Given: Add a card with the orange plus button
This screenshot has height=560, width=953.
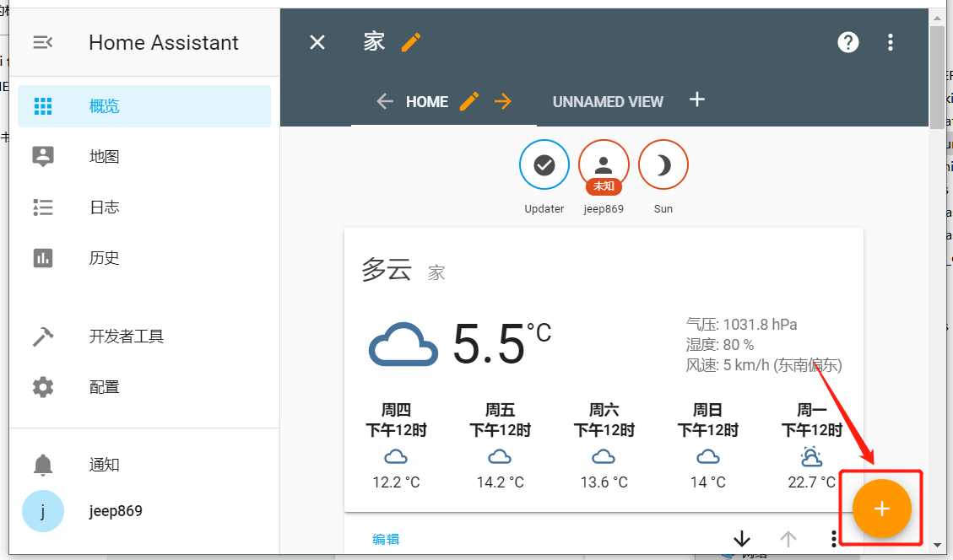Looking at the screenshot, I should pos(882,509).
